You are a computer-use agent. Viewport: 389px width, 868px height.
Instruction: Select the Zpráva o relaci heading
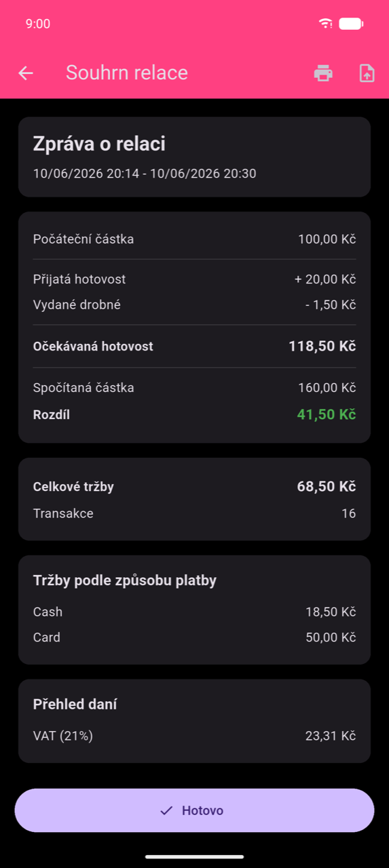99,144
